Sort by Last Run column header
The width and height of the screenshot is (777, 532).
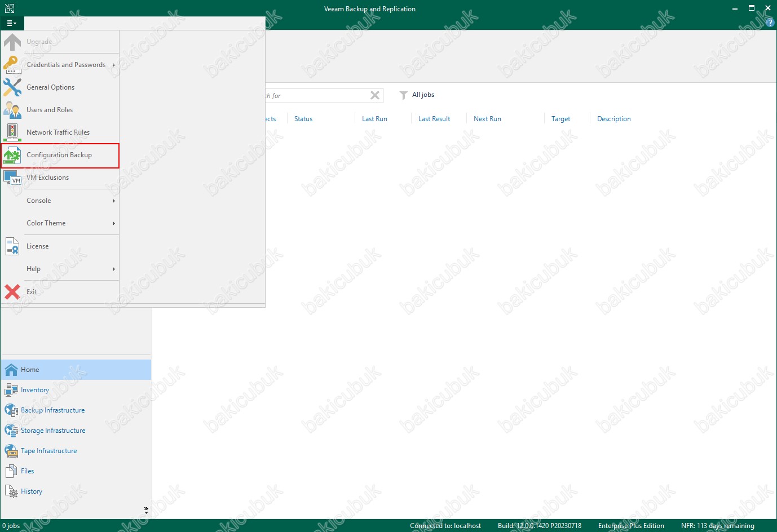374,119
